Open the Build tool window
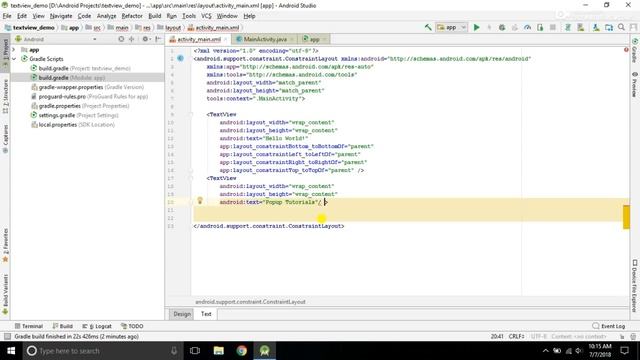Image resolution: width=640 pixels, height=360 pixels. 62,326
